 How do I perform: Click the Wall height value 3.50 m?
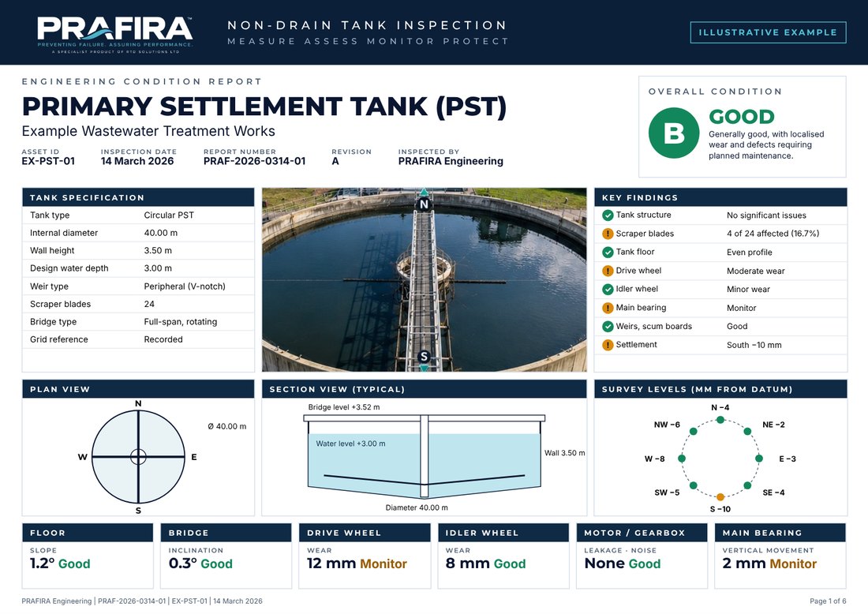coord(158,251)
